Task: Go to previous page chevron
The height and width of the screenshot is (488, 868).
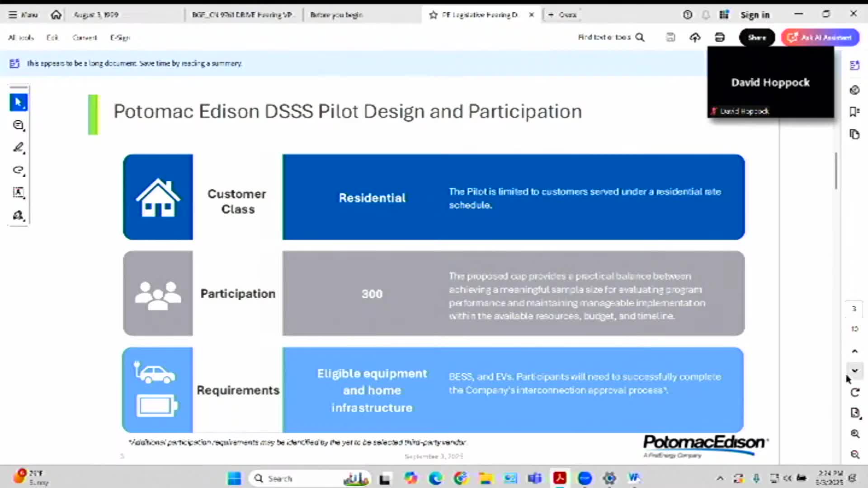Action: coord(854,351)
